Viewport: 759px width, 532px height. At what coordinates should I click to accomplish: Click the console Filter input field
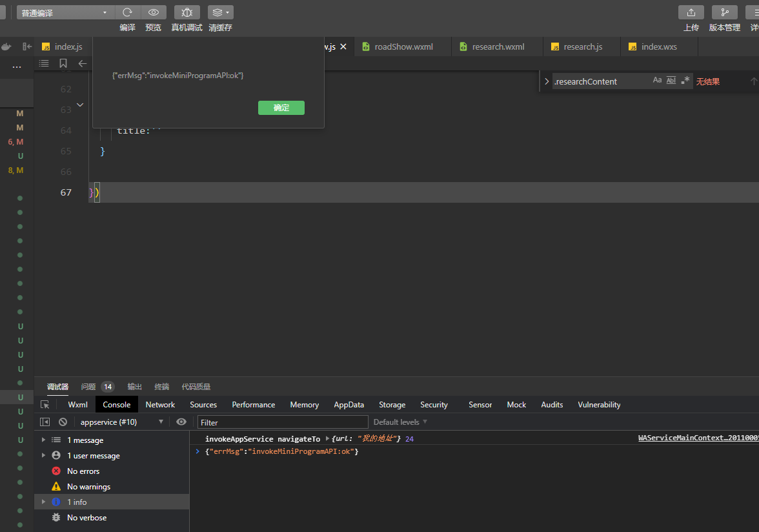tap(283, 422)
